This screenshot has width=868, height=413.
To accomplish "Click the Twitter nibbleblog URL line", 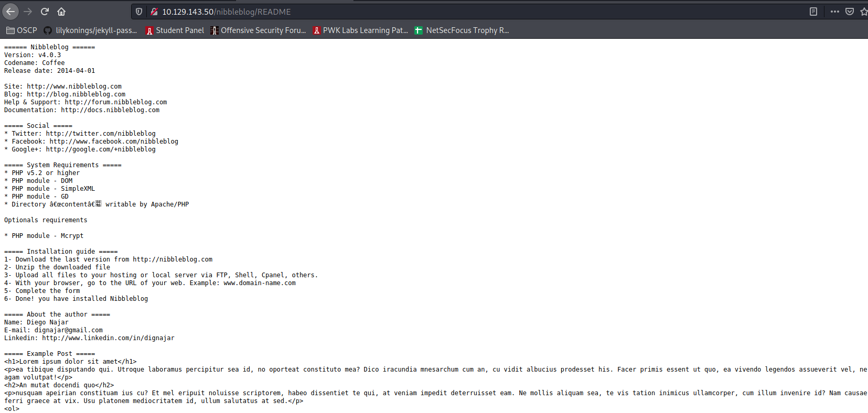I will [x=80, y=134].
